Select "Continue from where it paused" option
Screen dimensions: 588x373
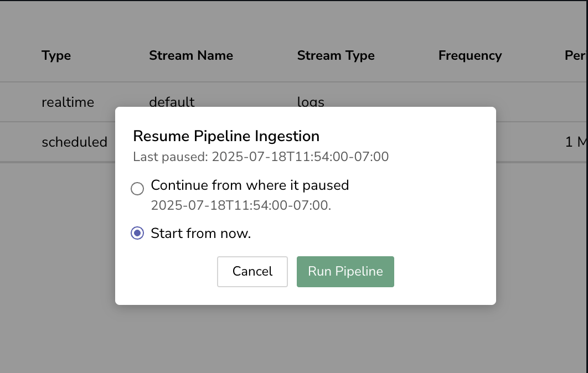(x=137, y=188)
